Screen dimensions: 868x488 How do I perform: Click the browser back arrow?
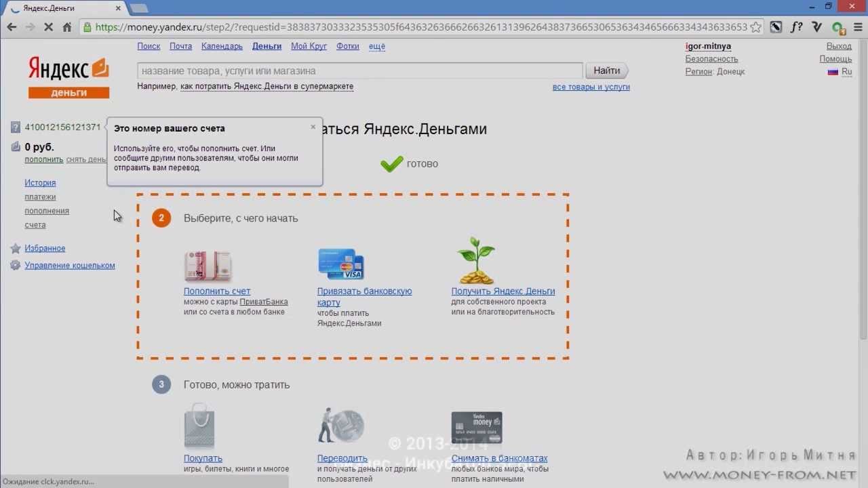(x=12, y=27)
